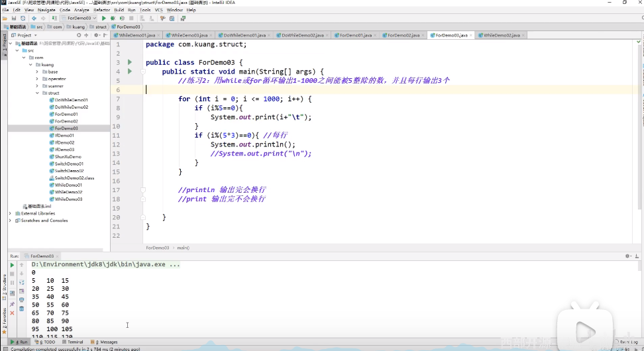Viewport: 644px width, 351px height.
Task: Collapse all in Project panel toolbar
Action: pos(86,35)
